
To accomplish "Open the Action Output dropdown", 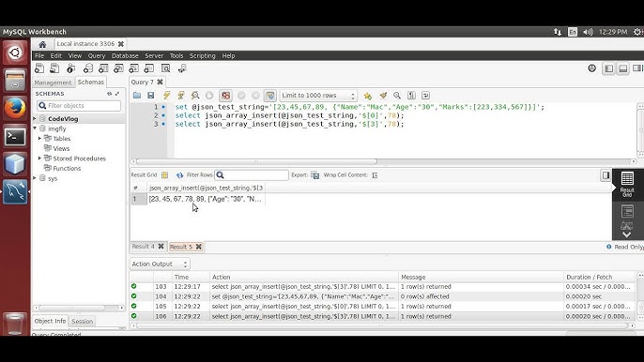I will [160, 264].
